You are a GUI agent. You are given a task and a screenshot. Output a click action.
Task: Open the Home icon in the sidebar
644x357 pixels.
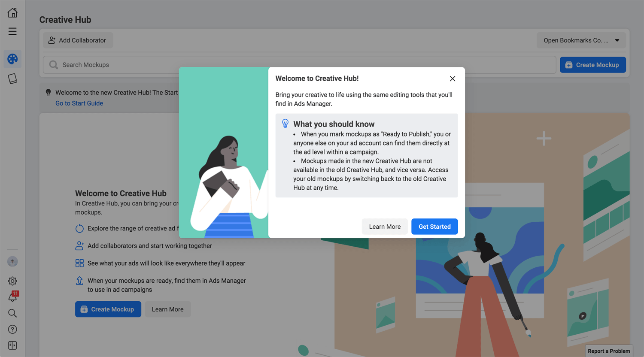pos(12,12)
